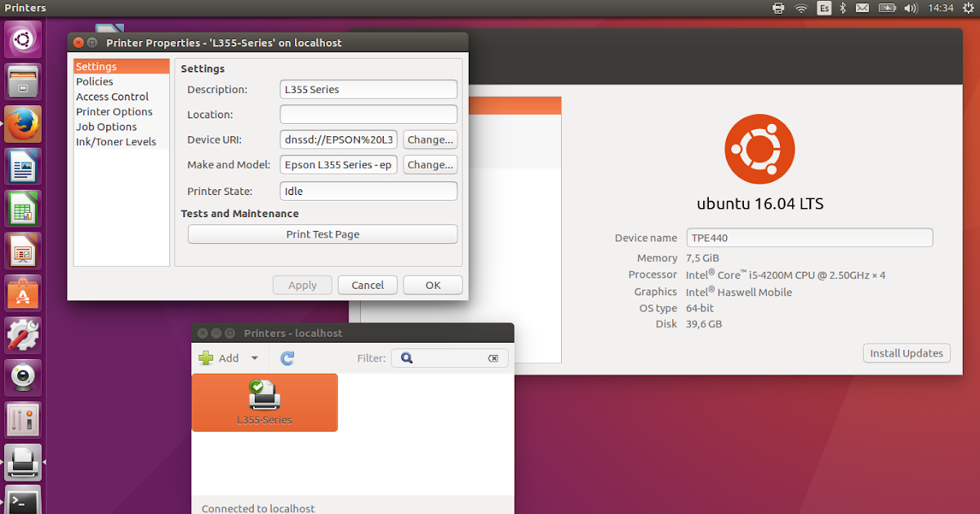980x514 pixels.
Task: Open System Settings wrench-gear launcher icon
Action: coord(23,336)
